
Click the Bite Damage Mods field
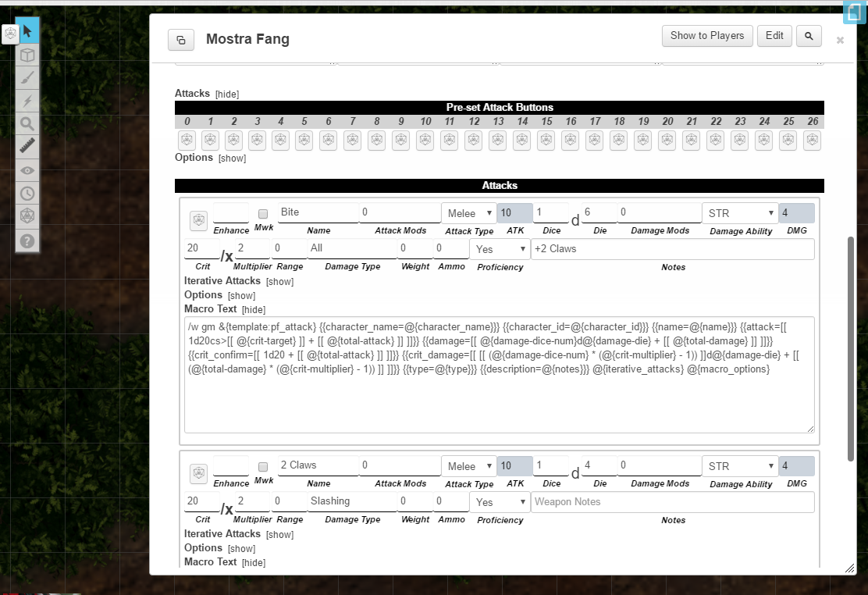tap(659, 212)
